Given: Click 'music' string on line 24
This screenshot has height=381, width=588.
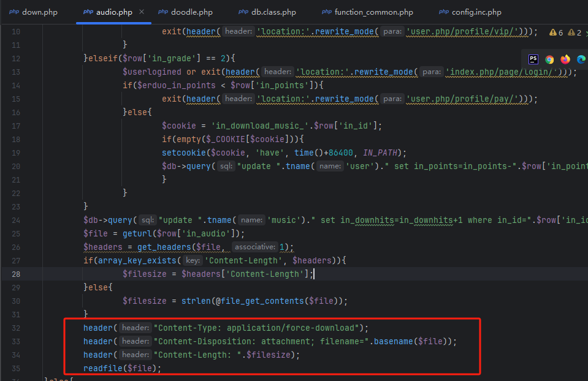Looking at the screenshot, I should (x=284, y=221).
